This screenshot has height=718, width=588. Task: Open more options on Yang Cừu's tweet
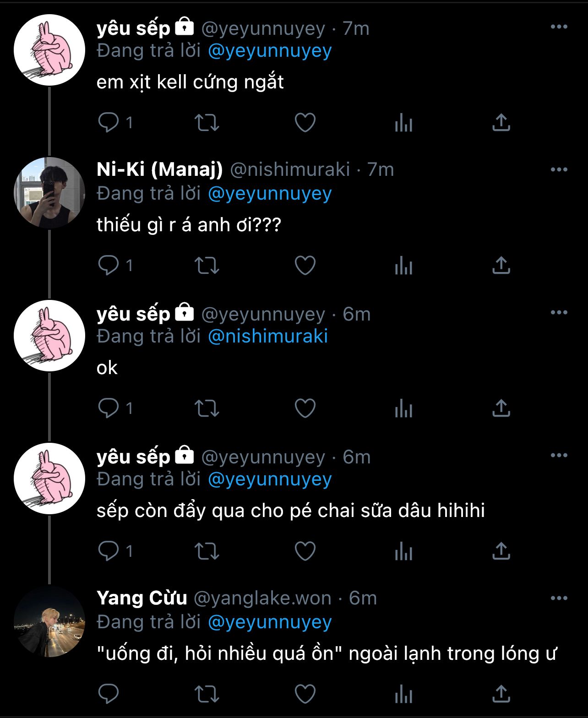(x=559, y=598)
